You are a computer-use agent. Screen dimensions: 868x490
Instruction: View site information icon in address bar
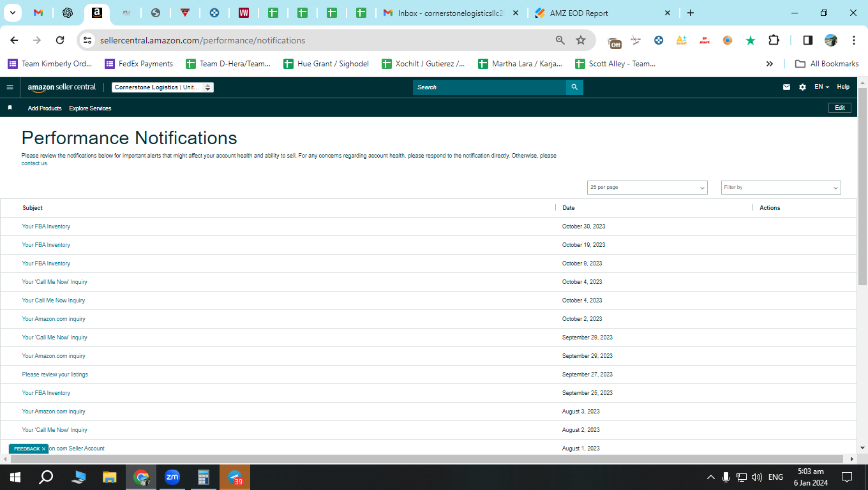pos(88,40)
